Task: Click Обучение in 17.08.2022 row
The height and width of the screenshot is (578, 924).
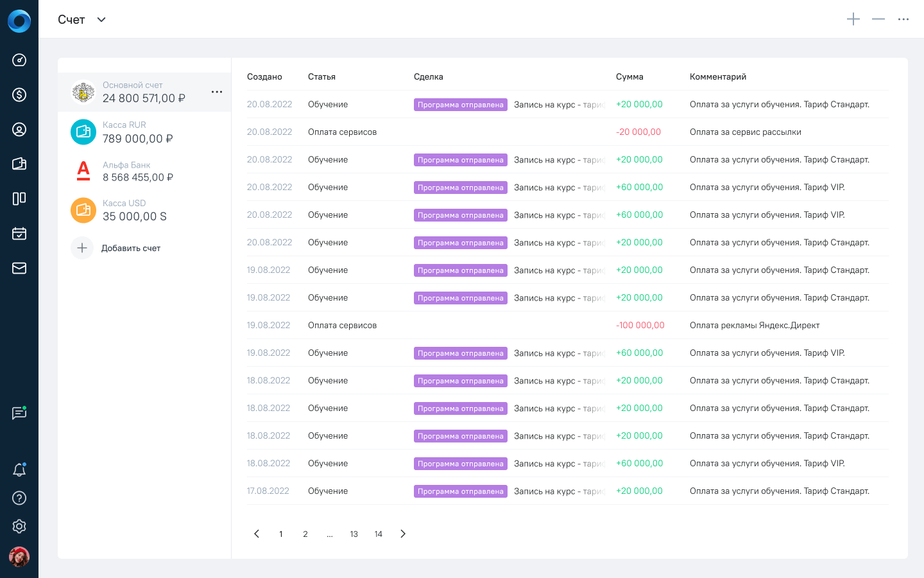Action: coord(328,491)
